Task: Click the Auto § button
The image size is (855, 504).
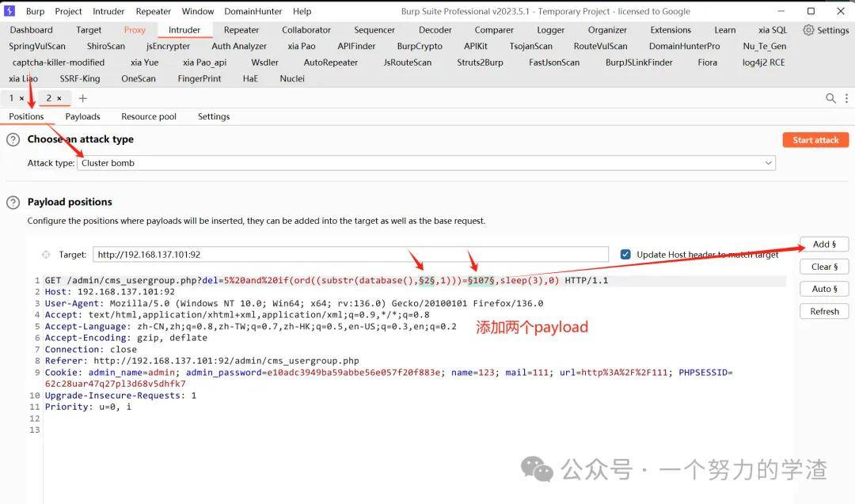Action: click(824, 289)
